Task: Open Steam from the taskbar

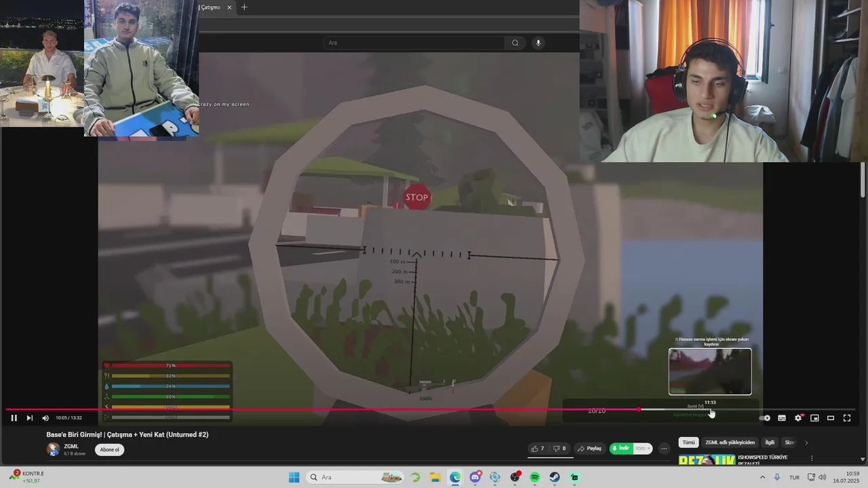Action: (x=555, y=477)
